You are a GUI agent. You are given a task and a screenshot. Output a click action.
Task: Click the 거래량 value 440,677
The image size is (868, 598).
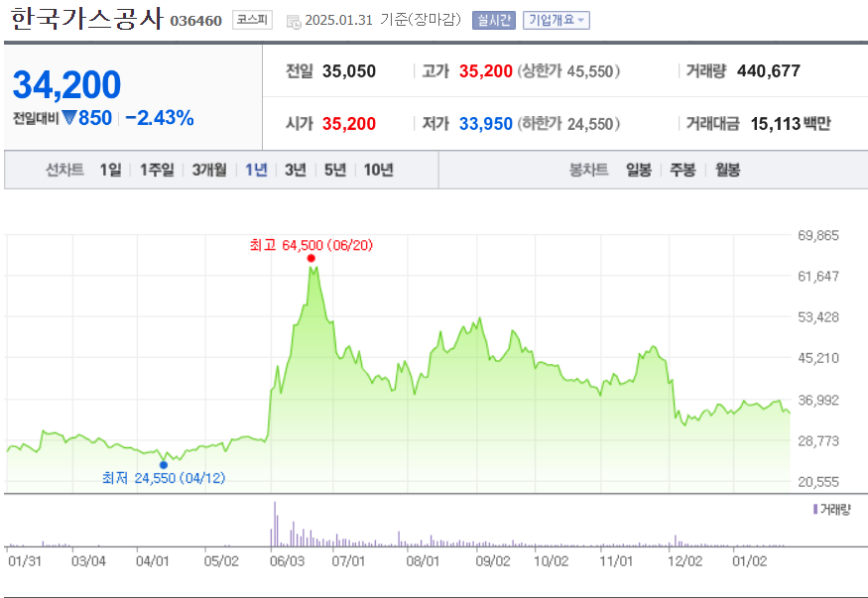769,70
